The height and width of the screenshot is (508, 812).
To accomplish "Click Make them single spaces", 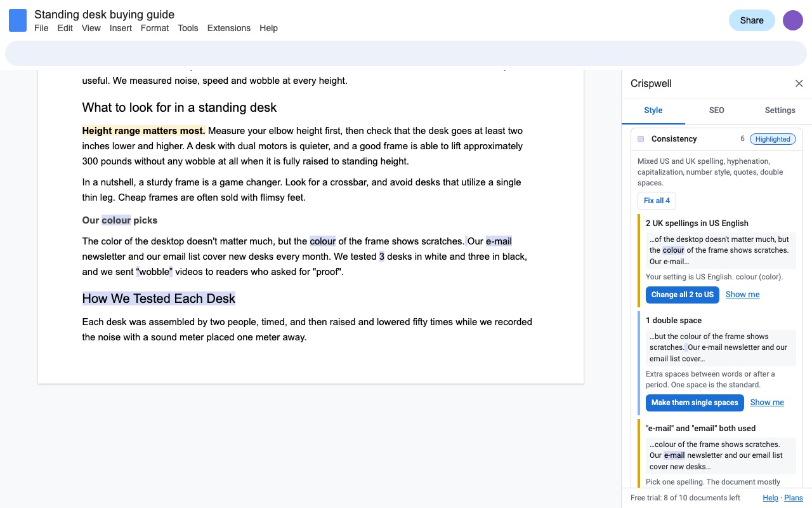I will 695,403.
